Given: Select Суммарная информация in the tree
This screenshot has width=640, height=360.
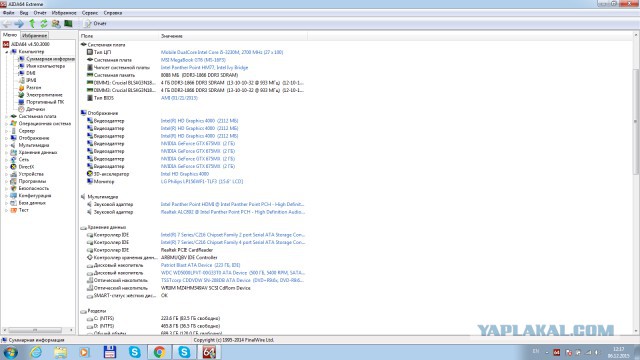Looking at the screenshot, I should click(x=47, y=59).
